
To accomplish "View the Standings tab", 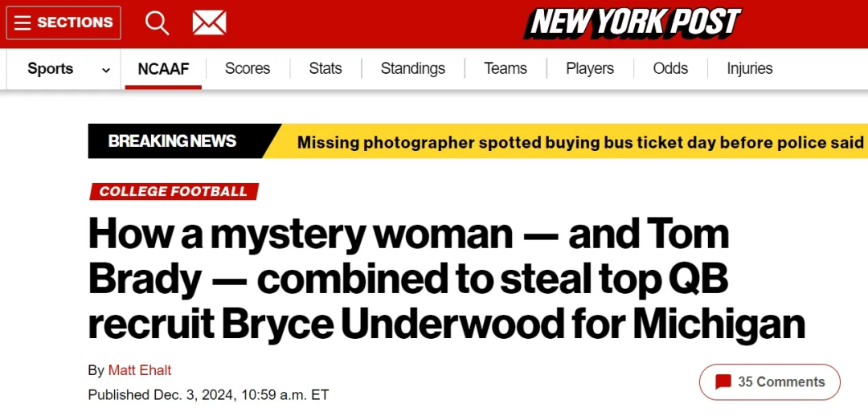I will click(x=413, y=69).
